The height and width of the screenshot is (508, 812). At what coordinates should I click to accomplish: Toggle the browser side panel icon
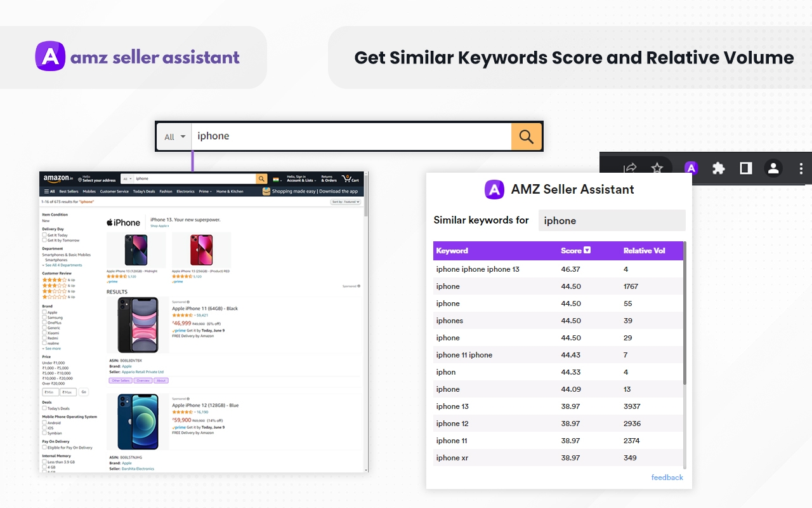click(x=745, y=168)
